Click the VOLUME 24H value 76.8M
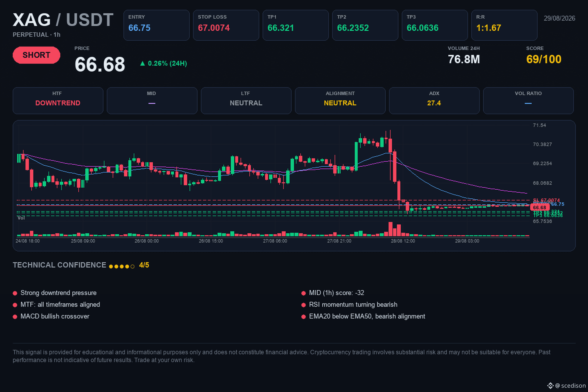 point(464,59)
